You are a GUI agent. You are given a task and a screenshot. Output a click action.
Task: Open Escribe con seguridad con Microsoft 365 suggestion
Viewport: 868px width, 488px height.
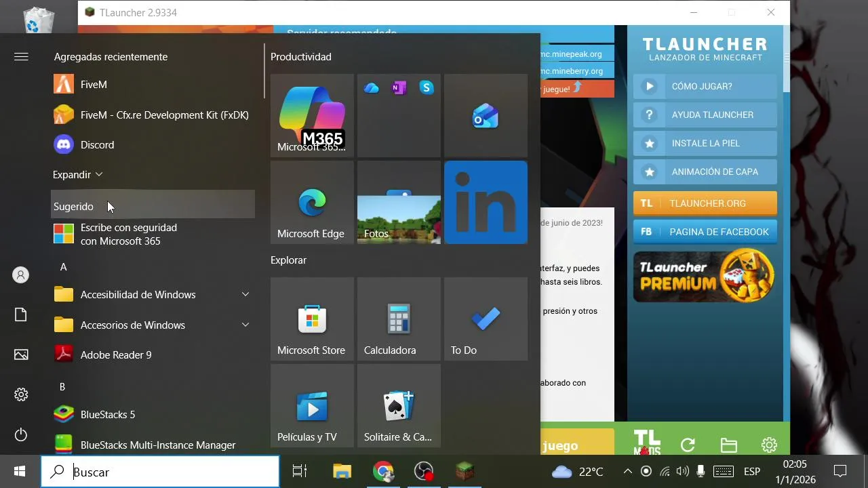[x=153, y=235]
